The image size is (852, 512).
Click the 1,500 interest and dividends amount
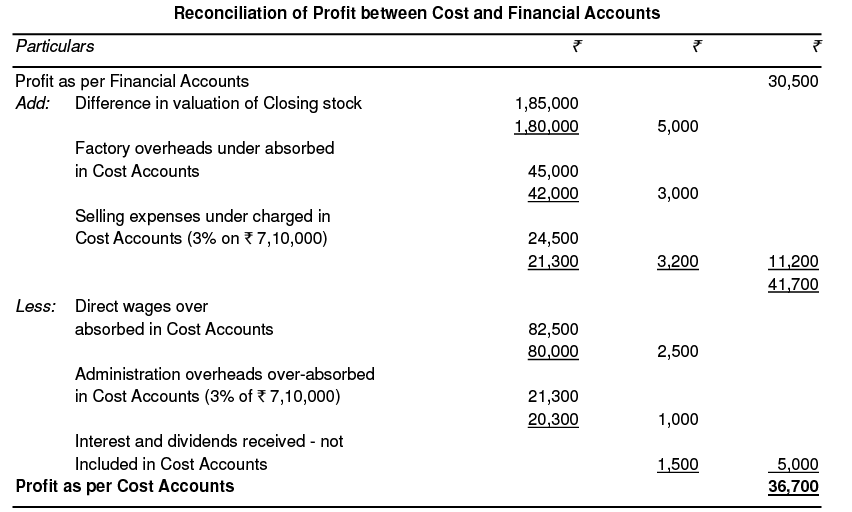678,464
